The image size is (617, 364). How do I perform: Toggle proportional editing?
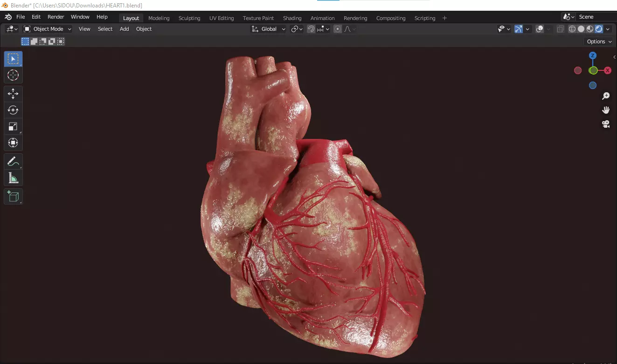(x=338, y=29)
